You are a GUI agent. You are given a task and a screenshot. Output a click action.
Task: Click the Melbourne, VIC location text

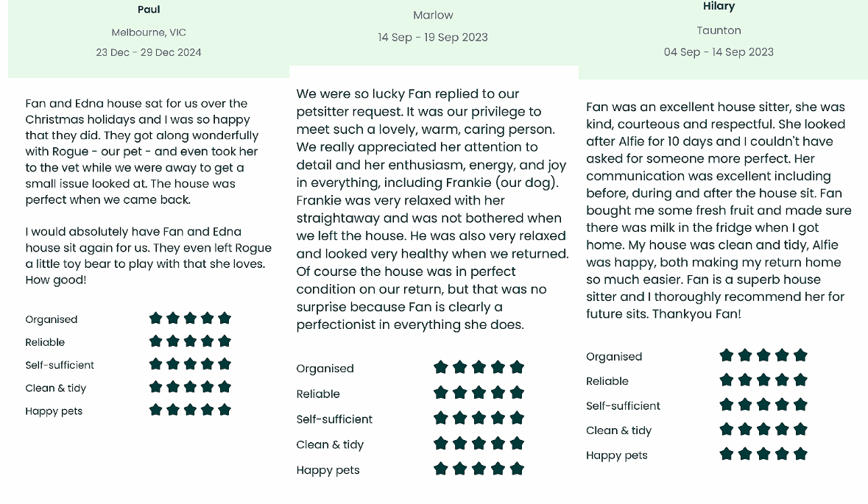coord(149,32)
